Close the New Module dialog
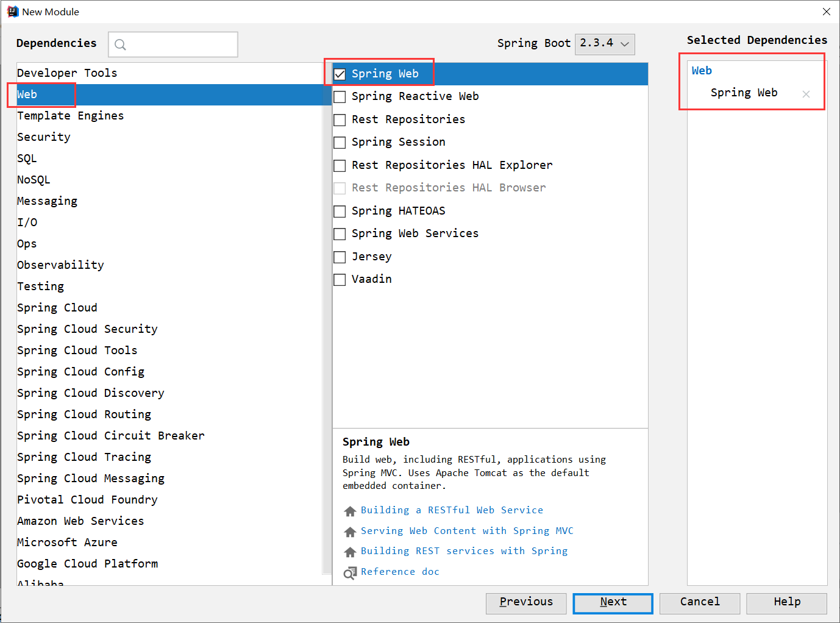 coord(826,12)
